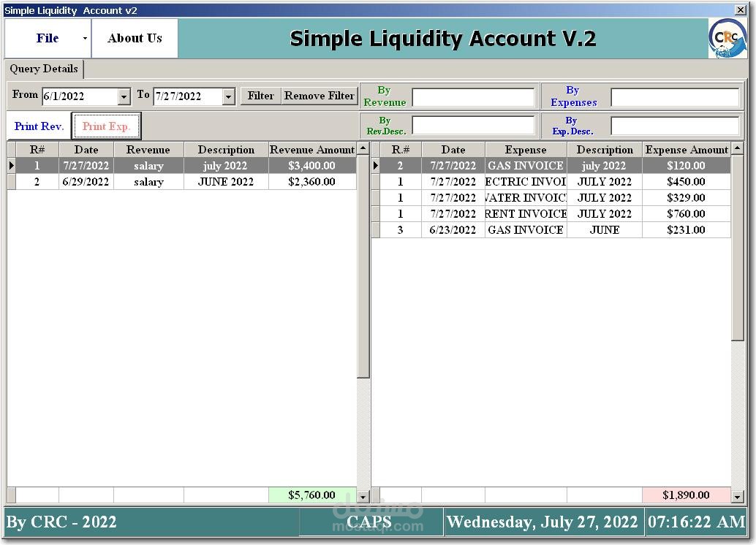Click the selector arrow beside the GAS INVOICE row
Viewport: 756px width, 545px height.
(x=375, y=165)
